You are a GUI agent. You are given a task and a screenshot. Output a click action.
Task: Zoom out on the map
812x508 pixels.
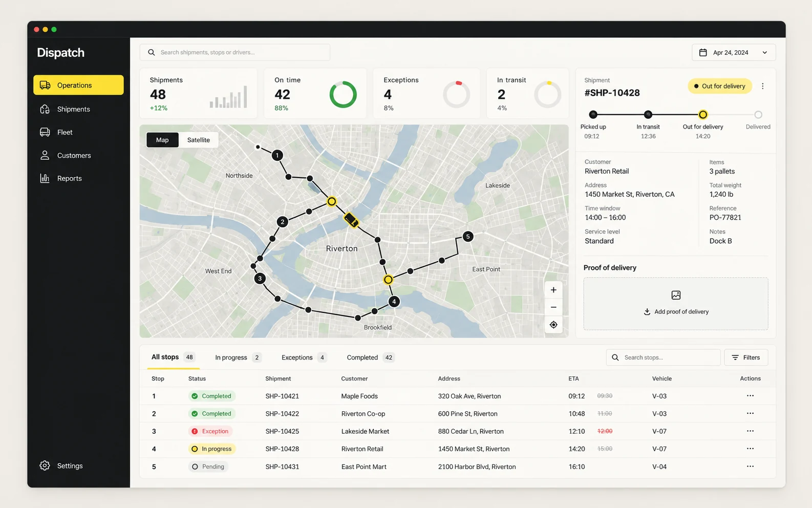point(553,307)
